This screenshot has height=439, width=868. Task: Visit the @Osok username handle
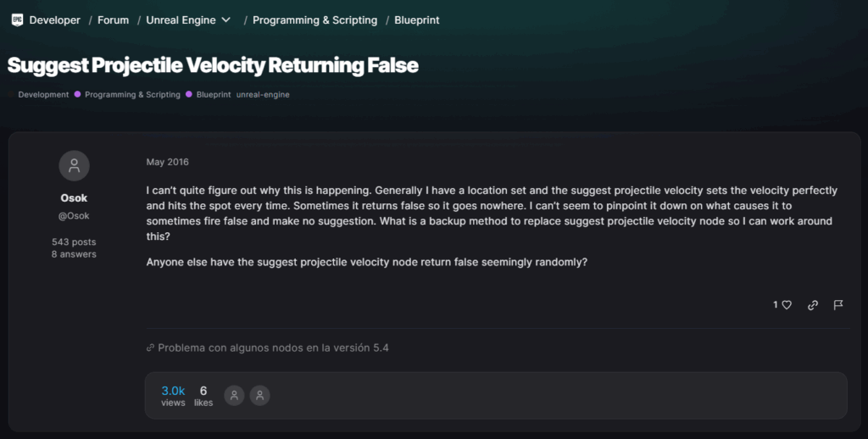74,216
